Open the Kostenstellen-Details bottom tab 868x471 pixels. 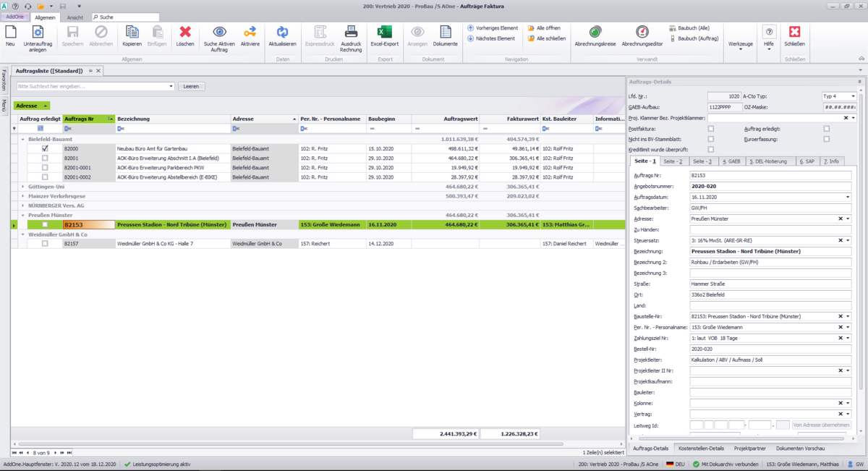[x=702, y=449]
